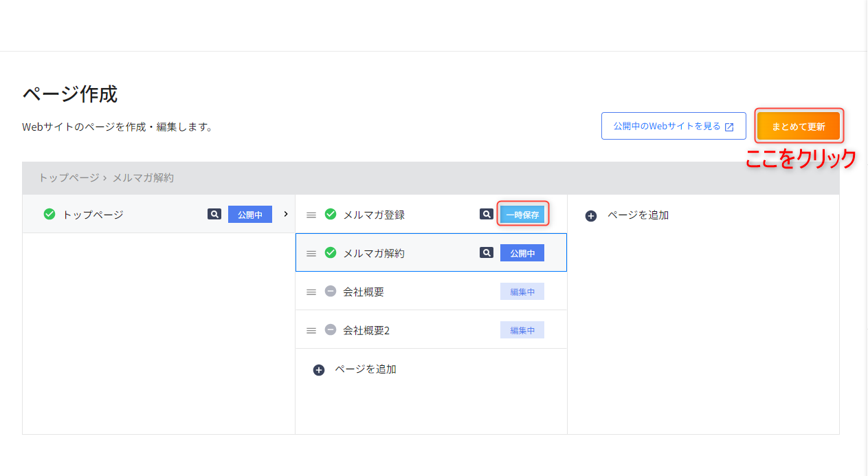Image resolution: width=868 pixels, height=476 pixels.
Task: Open 公開中のWebサイトを見る link
Action: [x=673, y=127]
